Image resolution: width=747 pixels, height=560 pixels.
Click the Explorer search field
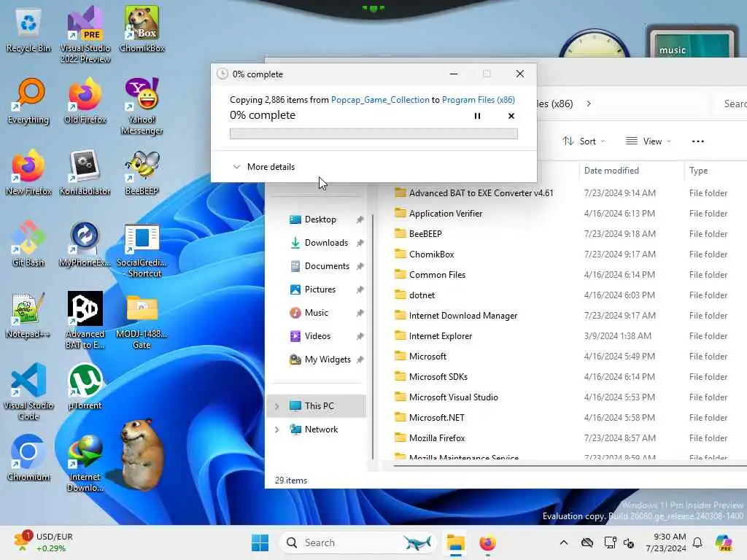(731, 104)
